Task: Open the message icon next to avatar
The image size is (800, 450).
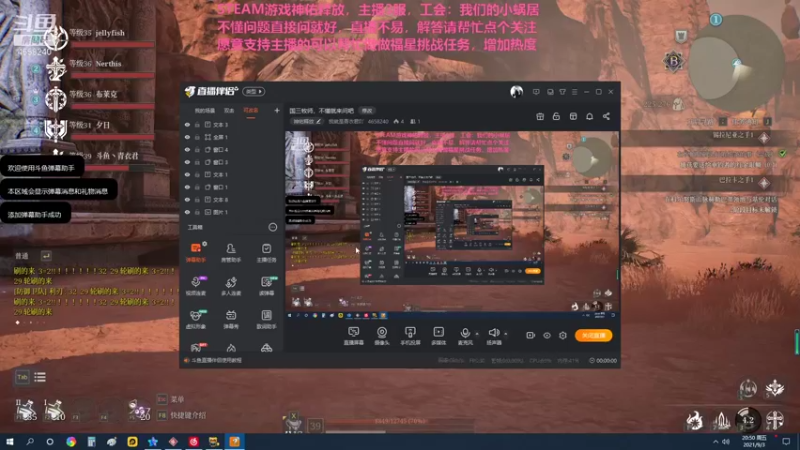Action: pos(536,92)
